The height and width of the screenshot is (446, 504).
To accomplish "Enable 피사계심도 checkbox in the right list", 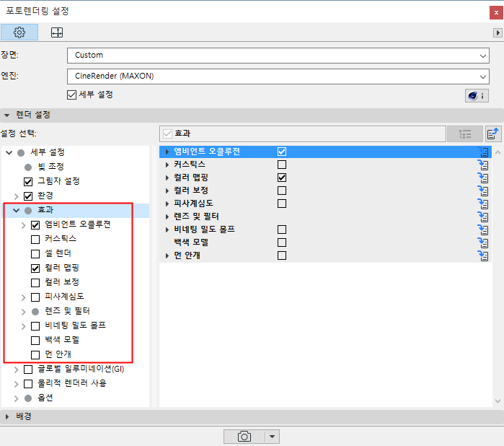I will [282, 204].
